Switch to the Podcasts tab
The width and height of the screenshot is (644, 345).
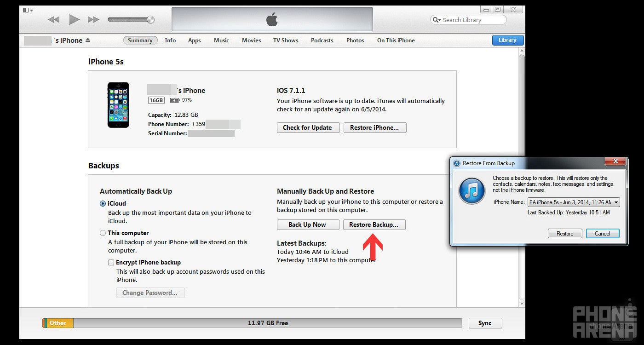click(x=322, y=40)
